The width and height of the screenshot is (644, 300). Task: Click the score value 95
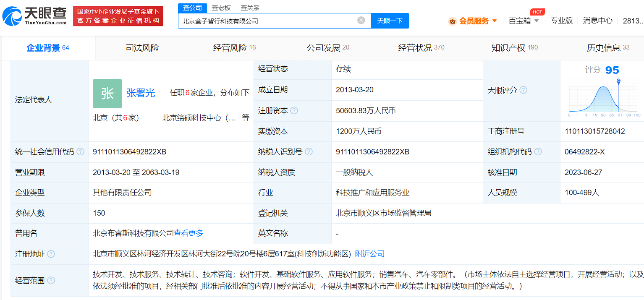[x=612, y=70]
